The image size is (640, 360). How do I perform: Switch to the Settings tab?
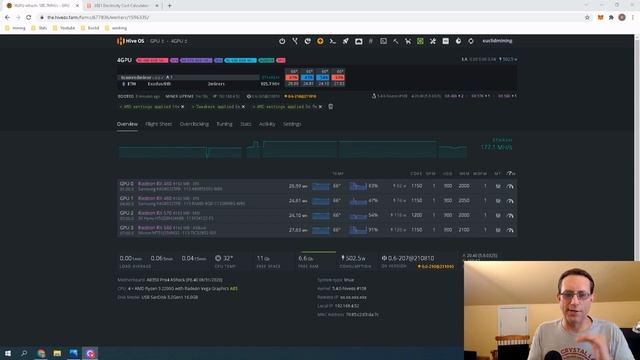coord(292,124)
